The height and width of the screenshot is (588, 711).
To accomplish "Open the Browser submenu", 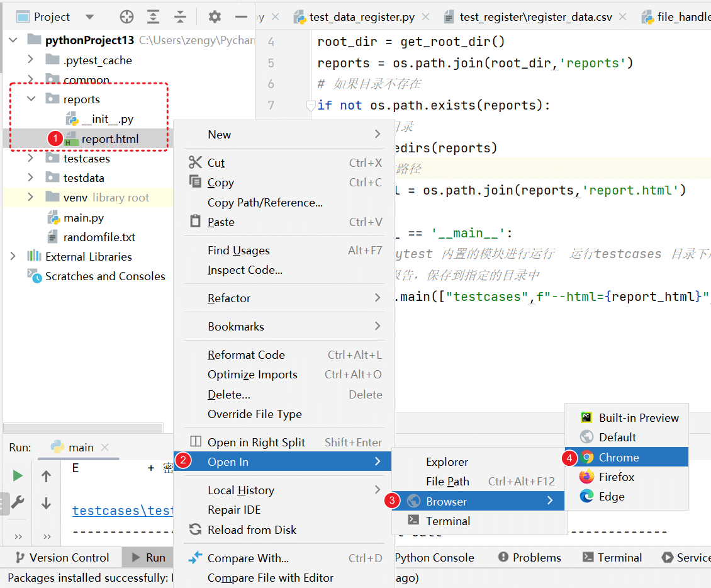I will click(479, 501).
